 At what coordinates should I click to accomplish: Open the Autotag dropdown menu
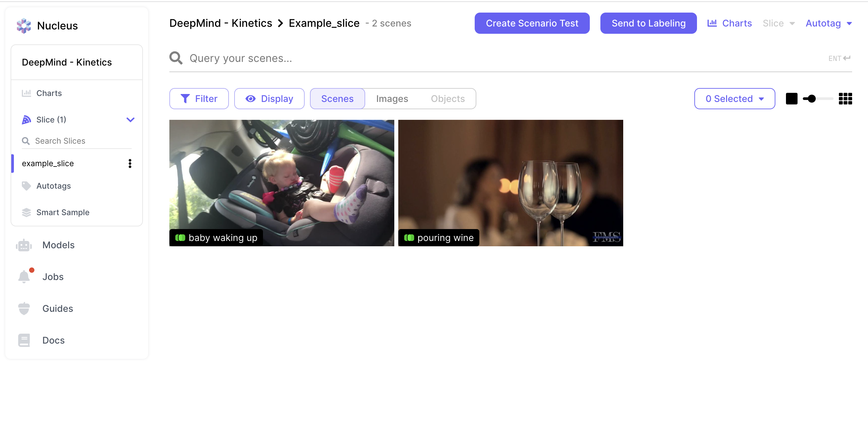click(x=828, y=23)
